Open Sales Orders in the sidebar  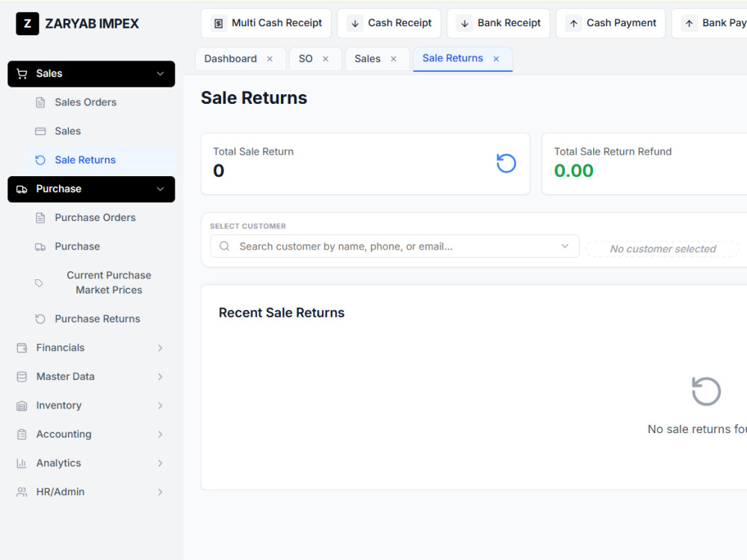pyautogui.click(x=101, y=102)
